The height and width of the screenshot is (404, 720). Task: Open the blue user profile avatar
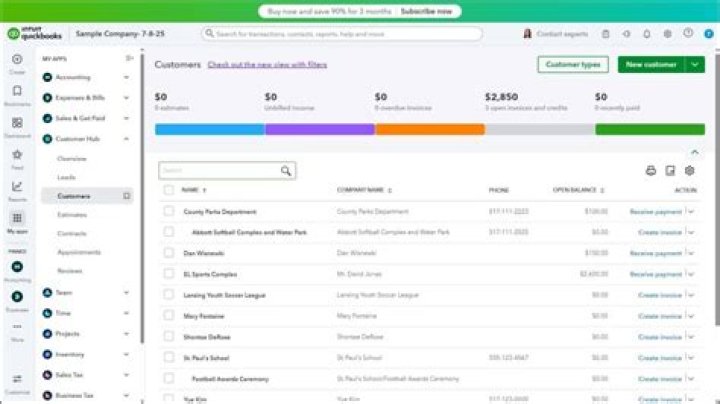(709, 34)
